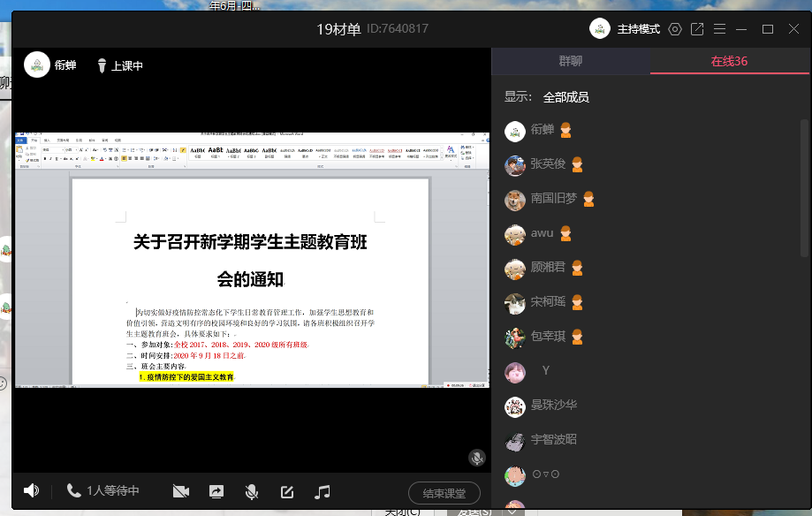Click the muted mic indicator on the video
Viewport: 812px width, 516px height.
coord(477,458)
